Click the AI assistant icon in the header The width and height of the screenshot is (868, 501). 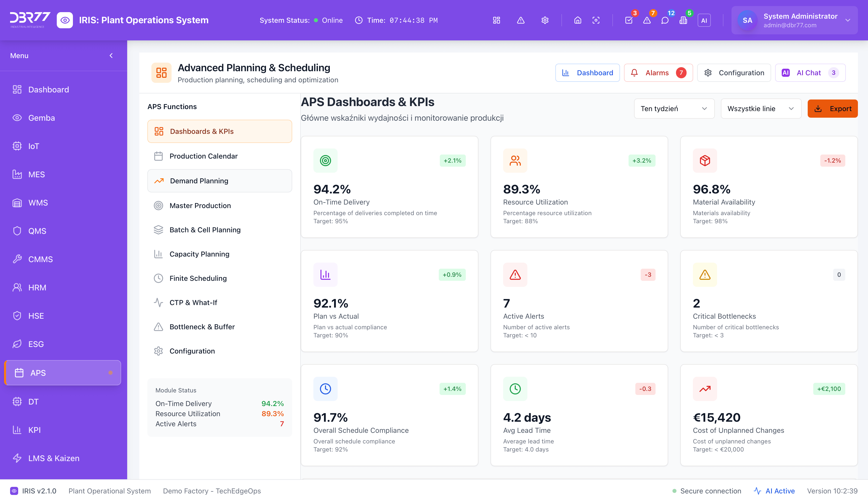(x=704, y=20)
